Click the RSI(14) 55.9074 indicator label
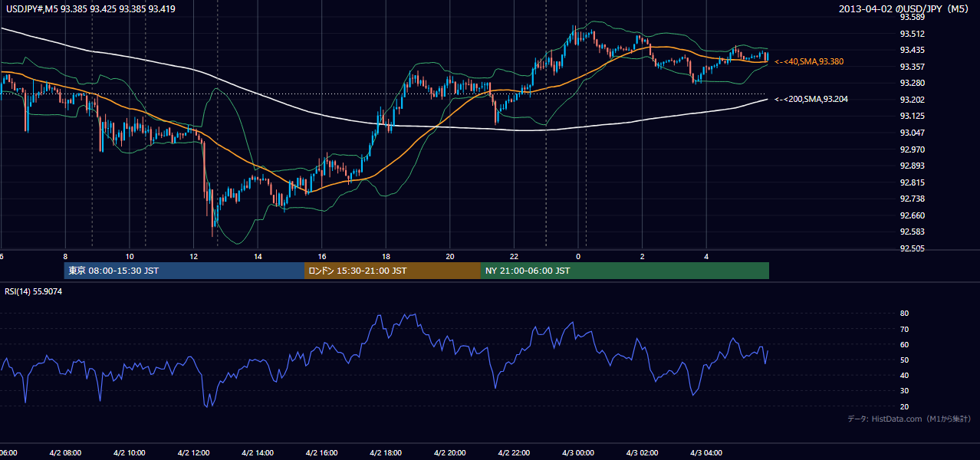 [x=34, y=291]
